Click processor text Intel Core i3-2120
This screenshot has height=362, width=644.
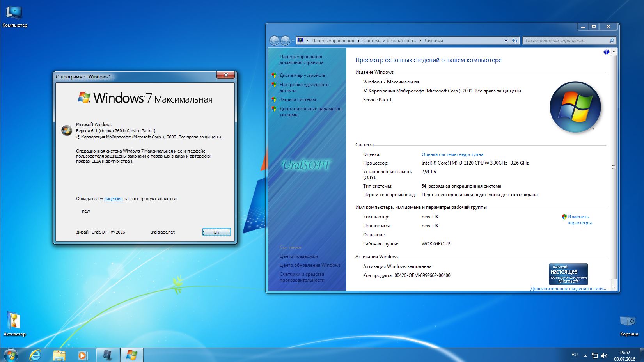(475, 163)
